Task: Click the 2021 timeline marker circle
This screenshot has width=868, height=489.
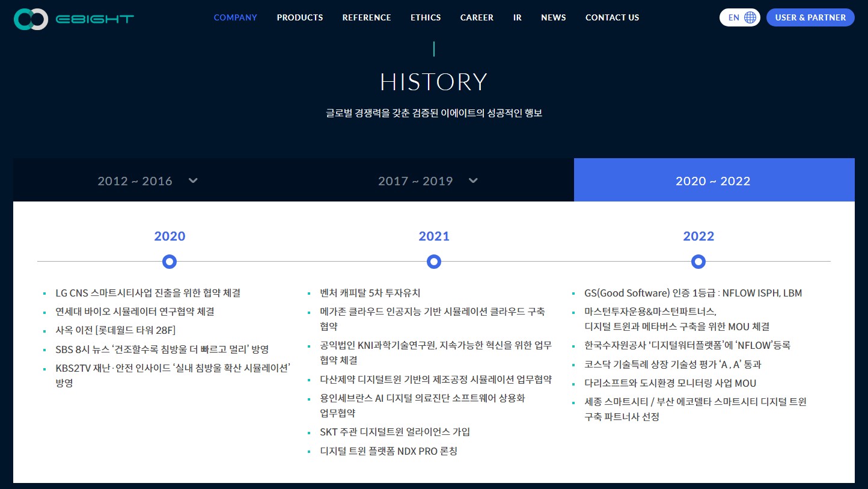Action: click(434, 262)
